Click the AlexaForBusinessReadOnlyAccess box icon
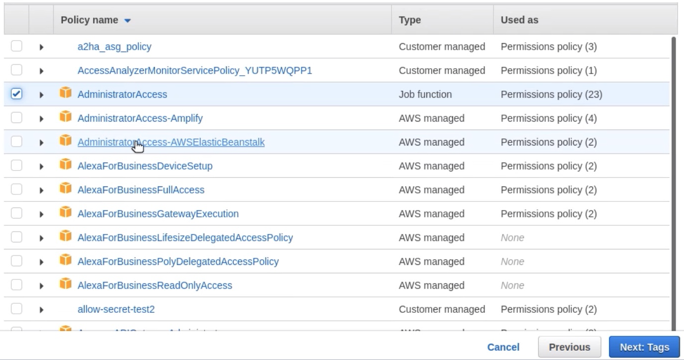 pyautogui.click(x=65, y=284)
